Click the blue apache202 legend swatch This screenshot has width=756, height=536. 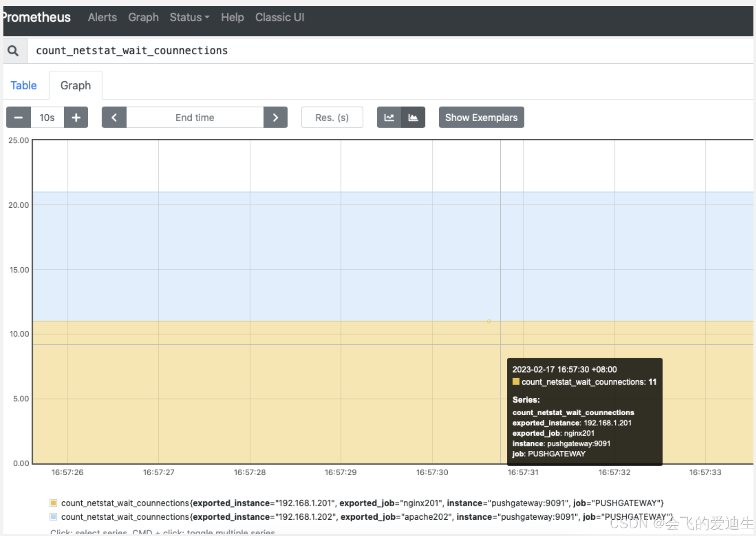point(54,517)
